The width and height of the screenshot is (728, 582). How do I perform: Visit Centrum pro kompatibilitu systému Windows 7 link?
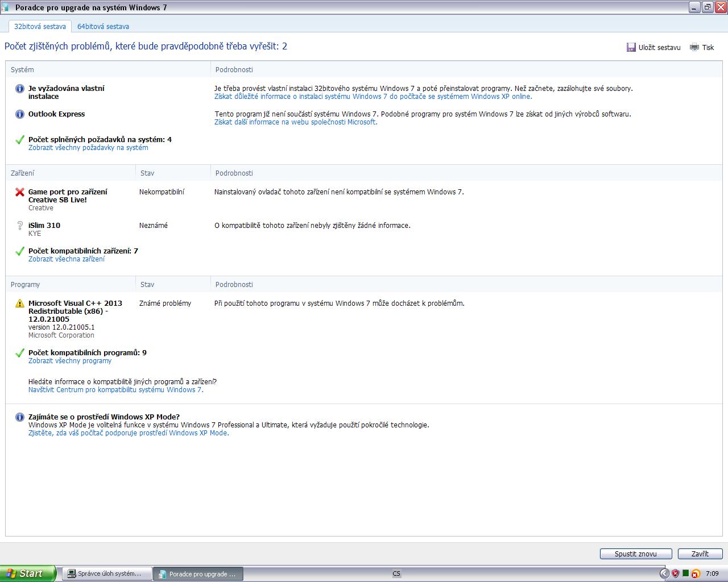point(116,390)
